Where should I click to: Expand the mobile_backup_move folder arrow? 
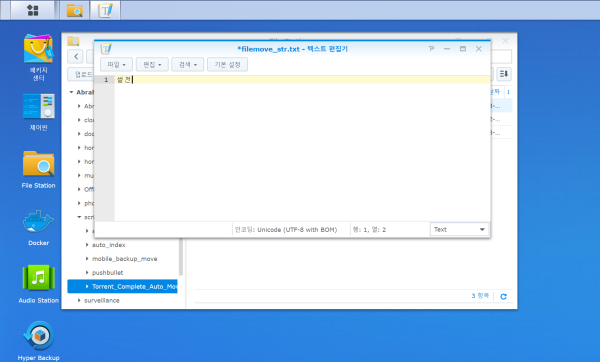pyautogui.click(x=87, y=259)
